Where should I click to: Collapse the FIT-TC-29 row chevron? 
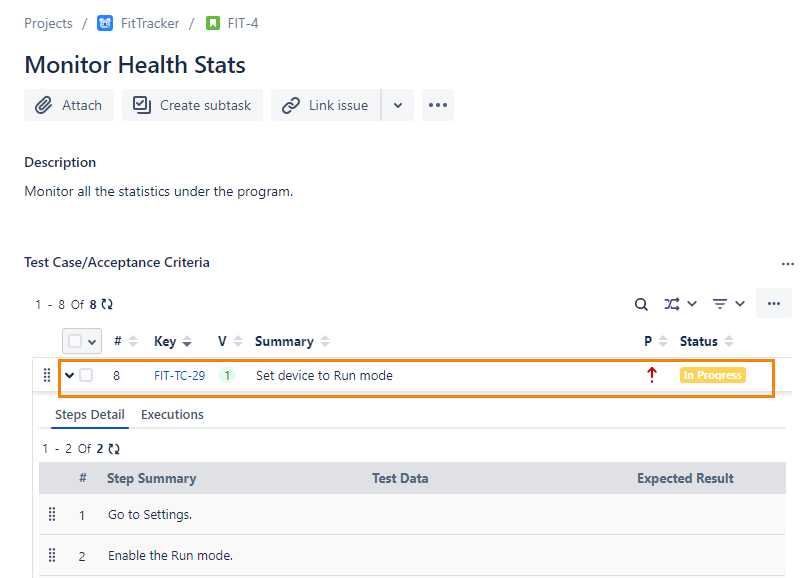point(68,374)
